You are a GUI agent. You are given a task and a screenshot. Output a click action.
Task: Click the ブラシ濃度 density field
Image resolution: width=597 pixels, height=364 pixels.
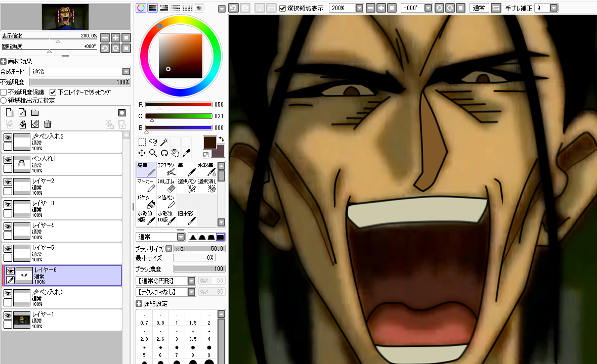click(199, 269)
